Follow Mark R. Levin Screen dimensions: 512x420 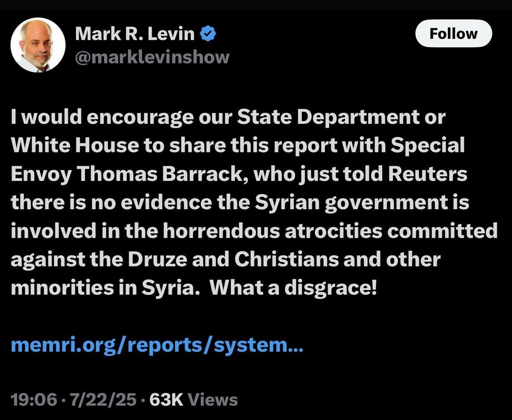(454, 34)
